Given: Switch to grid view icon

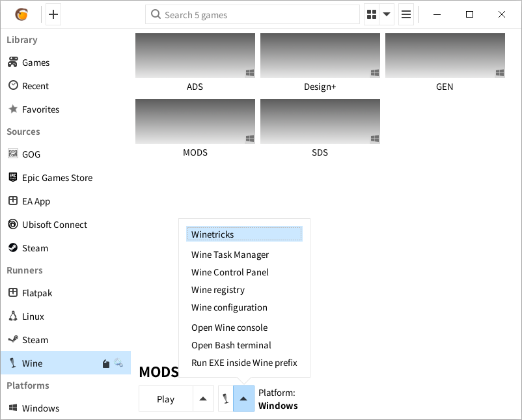Looking at the screenshot, I should click(372, 14).
